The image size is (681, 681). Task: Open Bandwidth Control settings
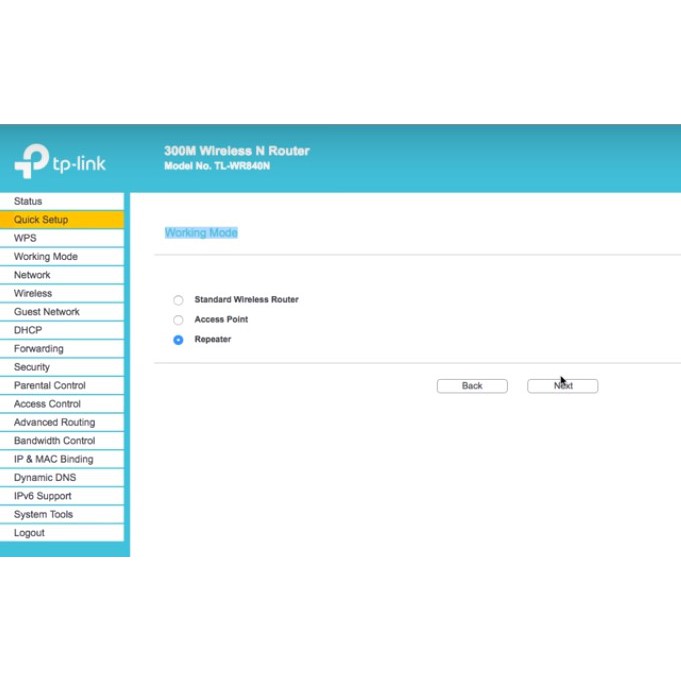[x=54, y=441]
